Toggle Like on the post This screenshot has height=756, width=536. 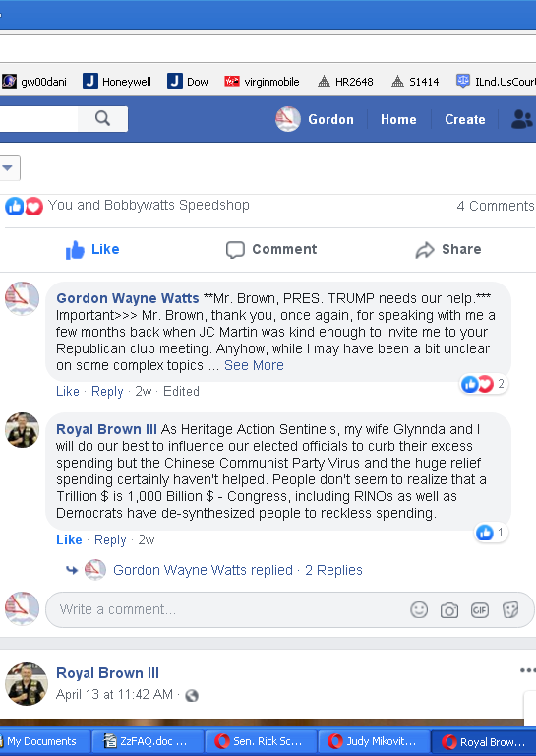pyautogui.click(x=92, y=249)
